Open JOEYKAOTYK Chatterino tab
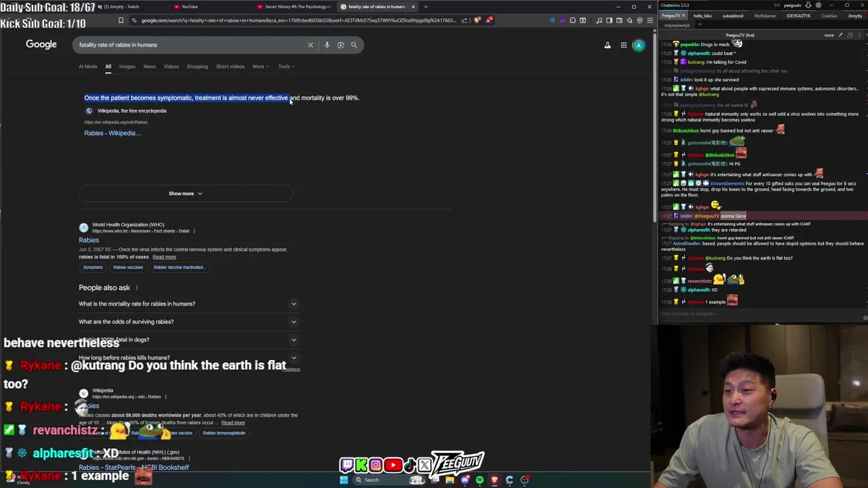868x488 pixels. coord(798,16)
